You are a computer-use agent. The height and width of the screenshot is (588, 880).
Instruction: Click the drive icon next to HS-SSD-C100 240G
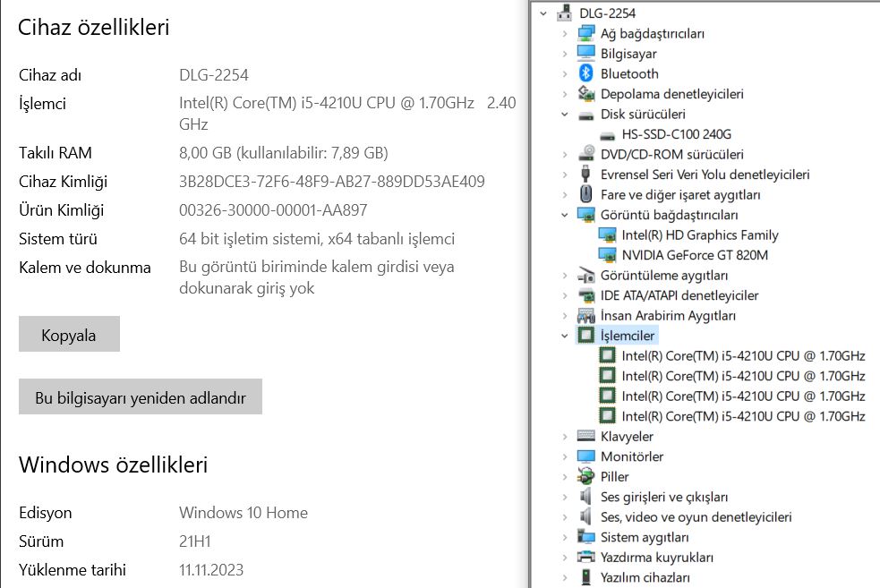point(607,135)
